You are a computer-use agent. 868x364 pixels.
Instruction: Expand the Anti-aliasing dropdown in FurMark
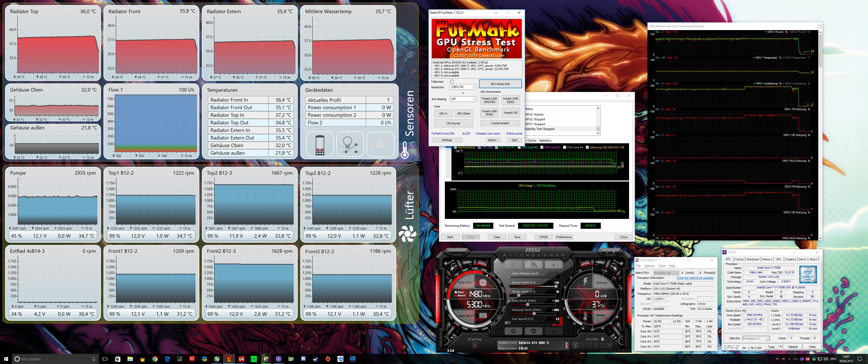474,99
